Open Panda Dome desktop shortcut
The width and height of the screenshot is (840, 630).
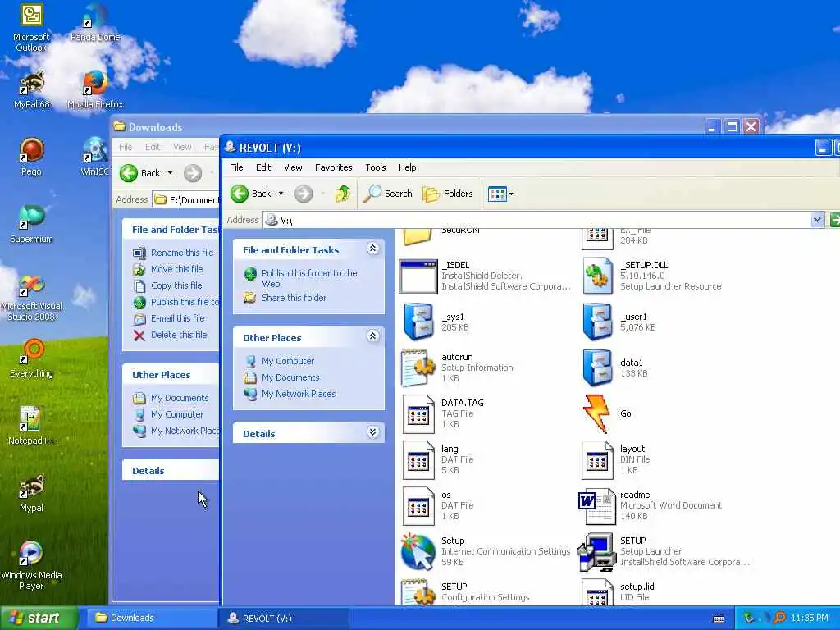[x=95, y=24]
